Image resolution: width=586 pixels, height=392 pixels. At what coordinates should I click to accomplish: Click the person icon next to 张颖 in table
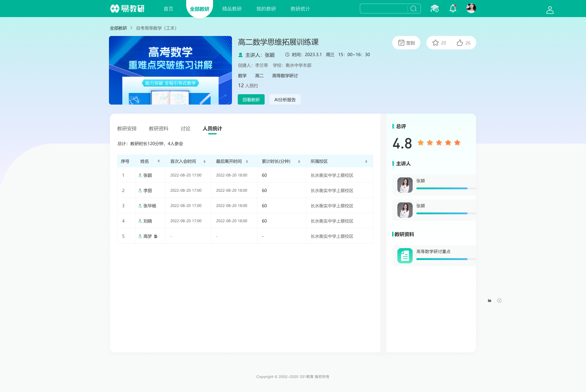coord(140,175)
